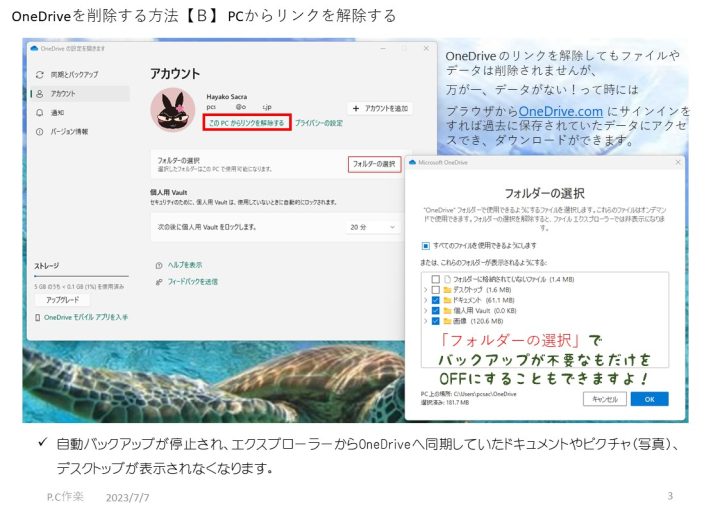Click the feedback icon beside フィードバックを送信
The height and width of the screenshot is (509, 720).
(159, 282)
